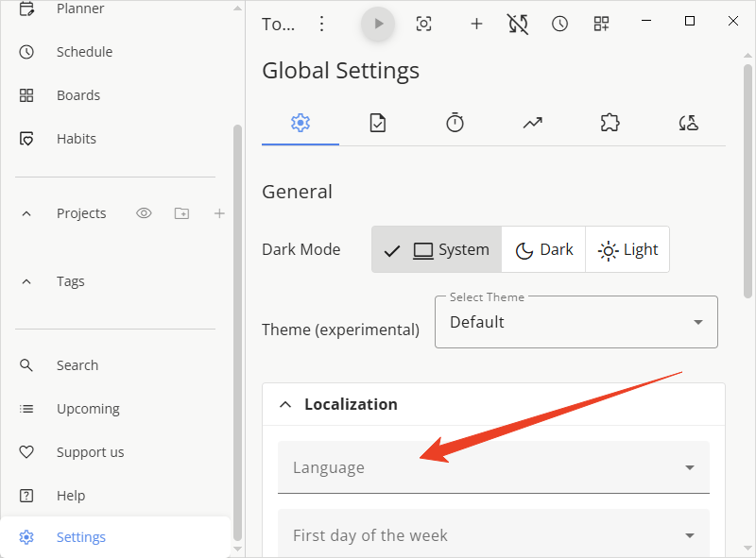Open First day of the week dropdown
This screenshot has height=558, width=756.
(x=493, y=535)
